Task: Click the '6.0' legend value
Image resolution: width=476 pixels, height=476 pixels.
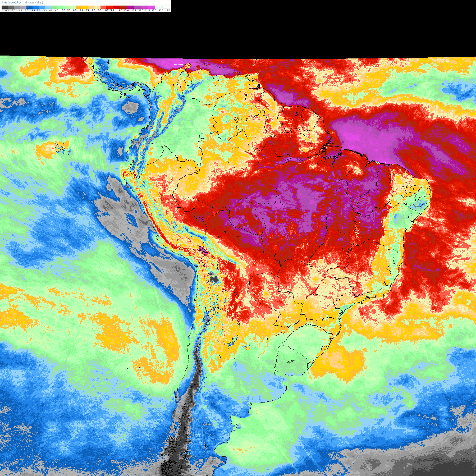Action: pos(75,10)
